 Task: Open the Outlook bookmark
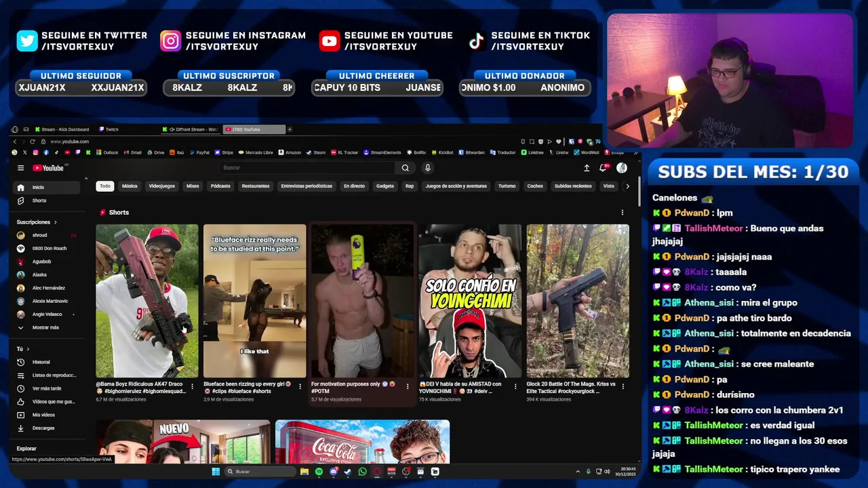tap(106, 152)
